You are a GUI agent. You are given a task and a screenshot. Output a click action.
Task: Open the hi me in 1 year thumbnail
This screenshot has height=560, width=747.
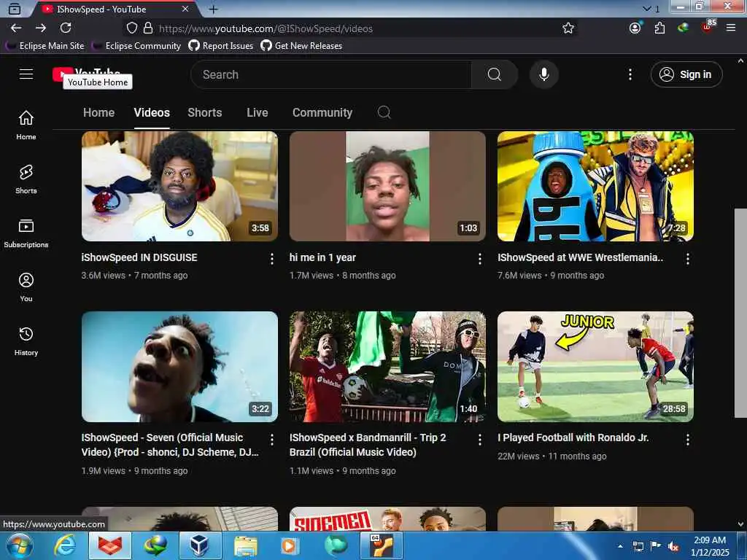click(387, 186)
